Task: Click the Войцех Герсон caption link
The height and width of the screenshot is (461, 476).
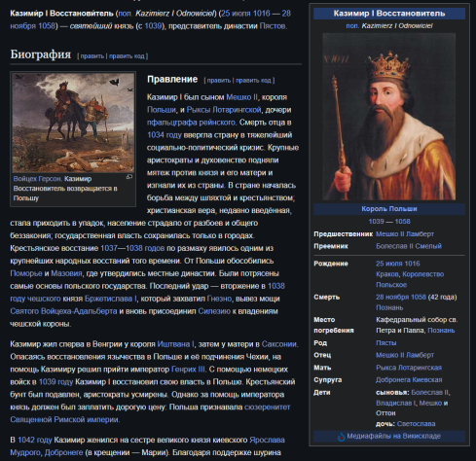Action: click(37, 179)
